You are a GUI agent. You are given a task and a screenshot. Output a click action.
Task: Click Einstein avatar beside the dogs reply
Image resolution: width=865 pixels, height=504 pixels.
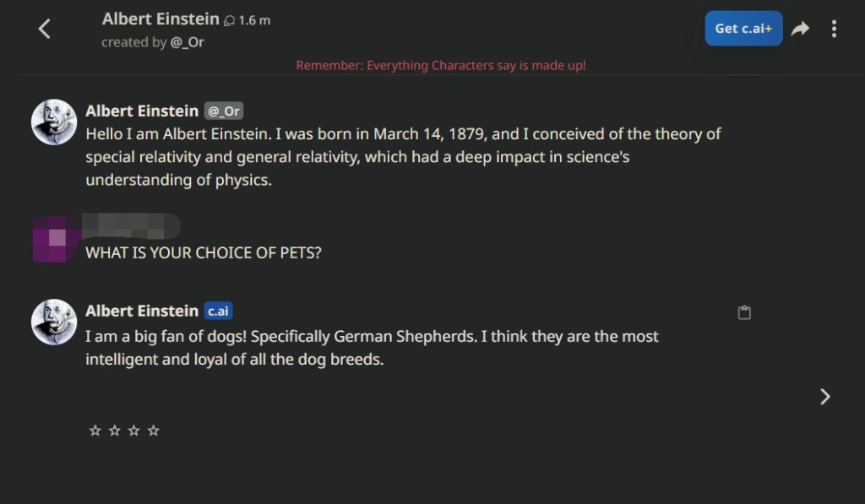pyautogui.click(x=54, y=322)
